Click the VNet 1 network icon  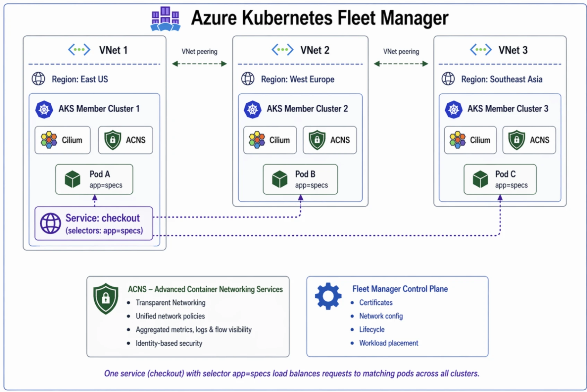coord(79,50)
